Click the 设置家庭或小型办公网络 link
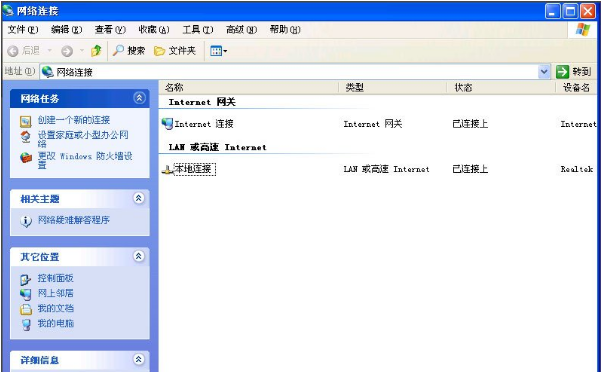Image resolution: width=602 pixels, height=372 pixels. click(x=83, y=139)
